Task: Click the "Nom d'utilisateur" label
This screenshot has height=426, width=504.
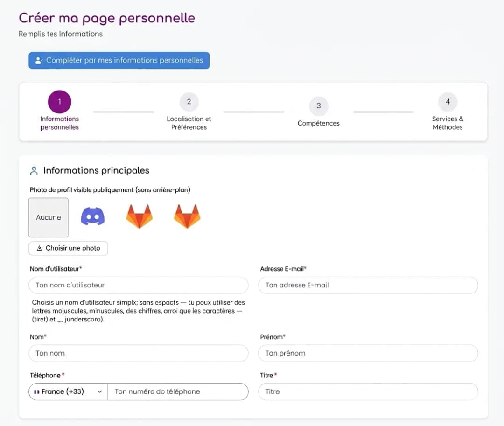Action: pyautogui.click(x=56, y=269)
